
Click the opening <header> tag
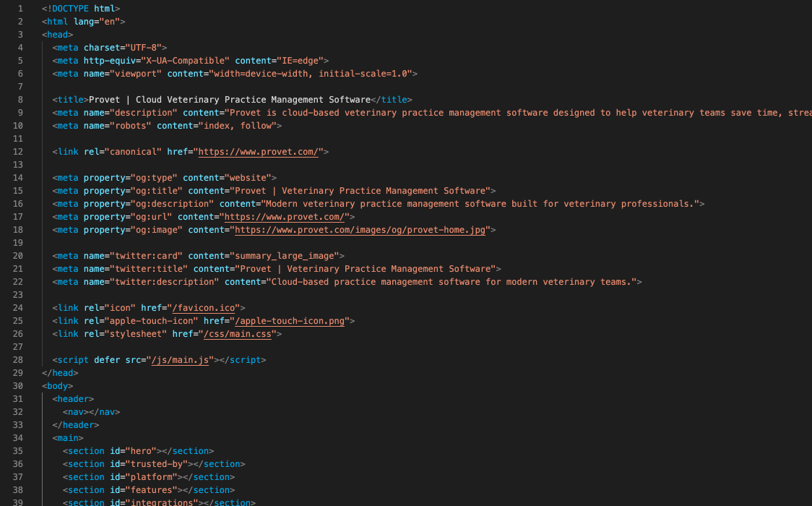[x=73, y=399]
